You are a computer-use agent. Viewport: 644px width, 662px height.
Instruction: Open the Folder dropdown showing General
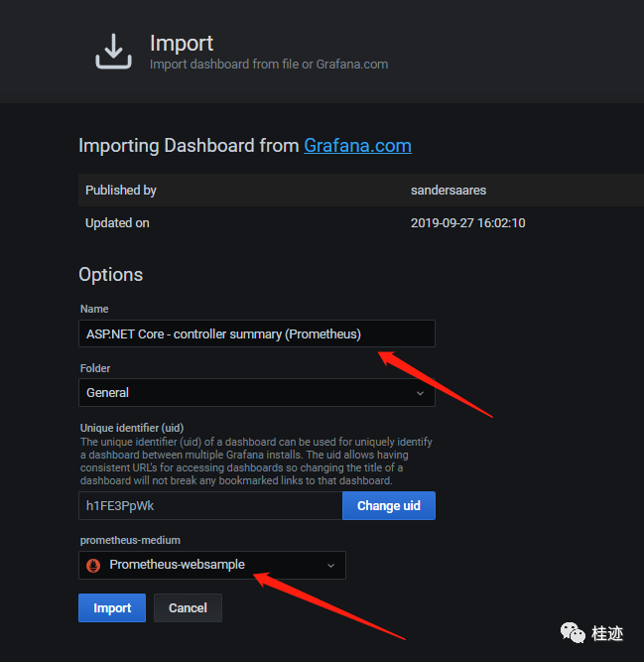coord(257,393)
